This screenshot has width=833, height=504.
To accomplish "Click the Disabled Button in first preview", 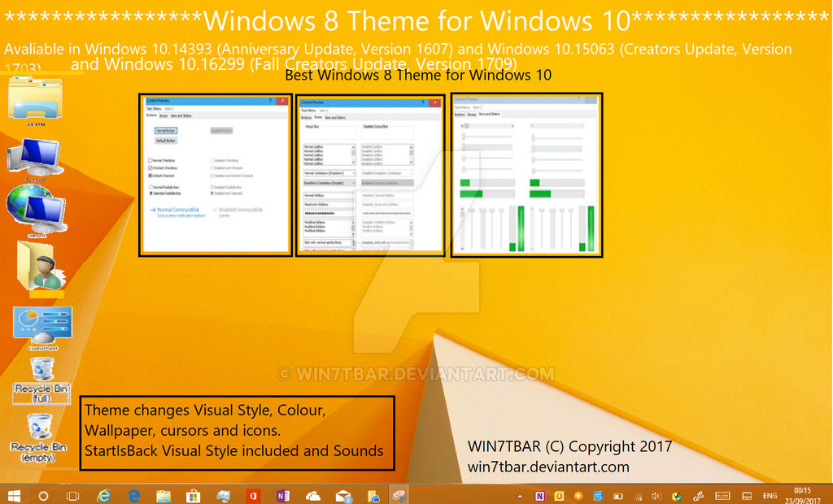I will [221, 131].
